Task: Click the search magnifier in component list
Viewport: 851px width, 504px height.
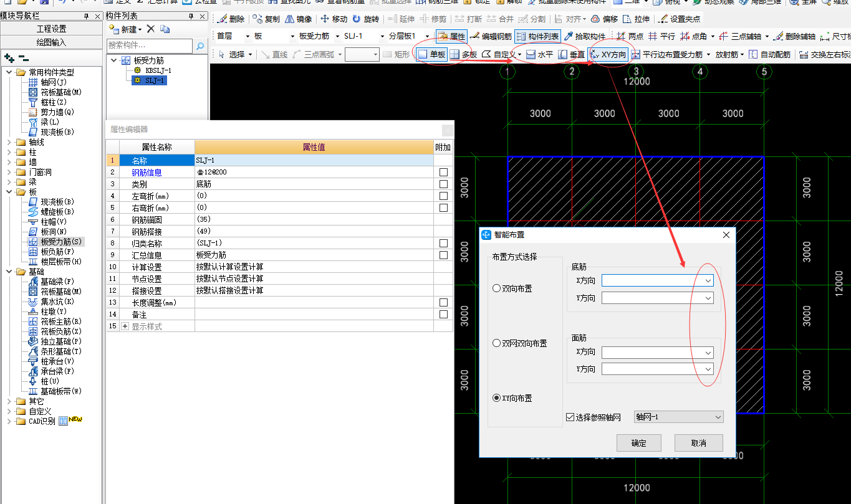Action: pos(200,45)
